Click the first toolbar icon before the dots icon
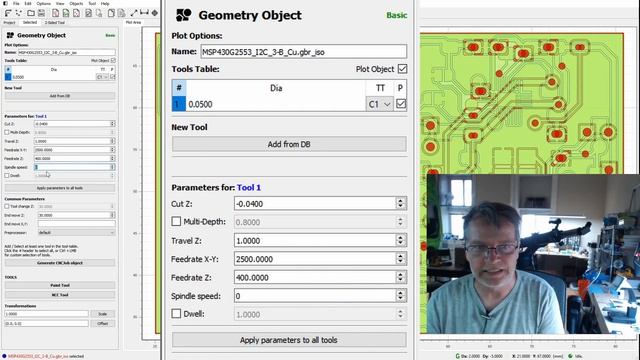 point(8,13)
